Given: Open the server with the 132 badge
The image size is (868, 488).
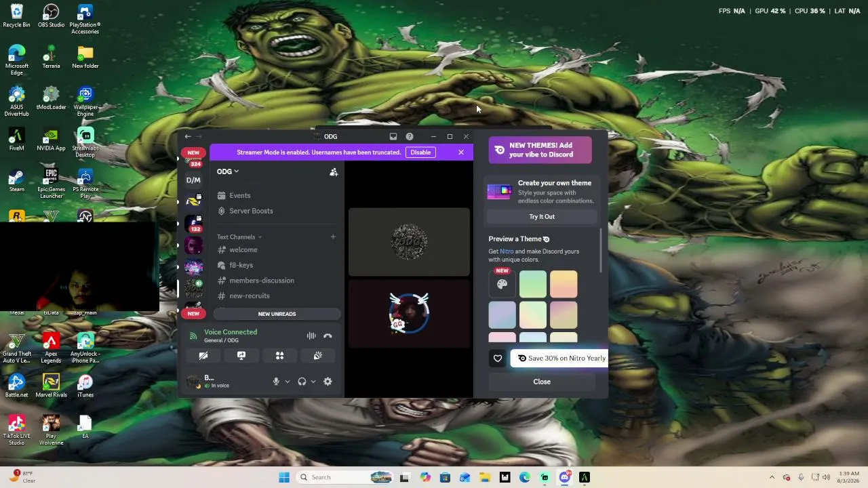Looking at the screenshot, I should click(x=193, y=224).
